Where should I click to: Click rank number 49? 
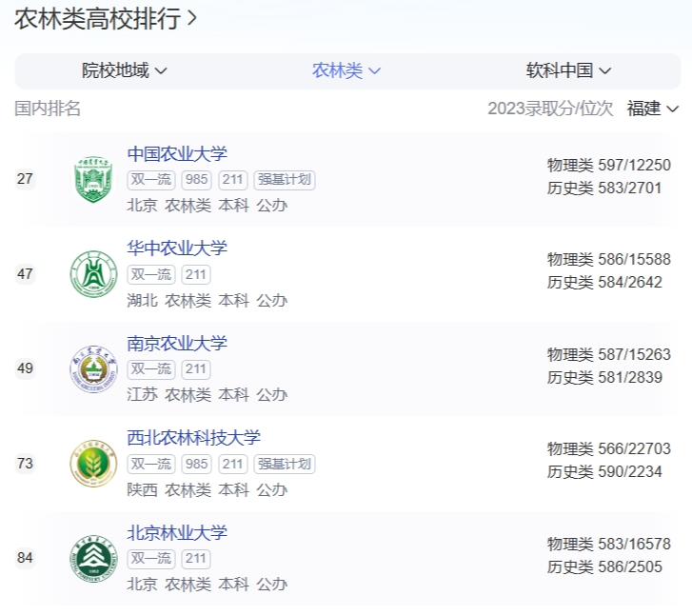click(x=25, y=368)
